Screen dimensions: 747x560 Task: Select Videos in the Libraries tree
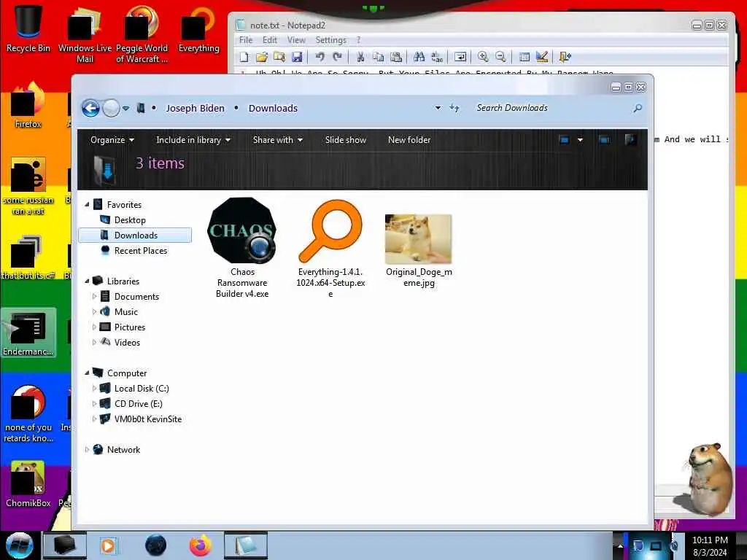click(x=127, y=343)
